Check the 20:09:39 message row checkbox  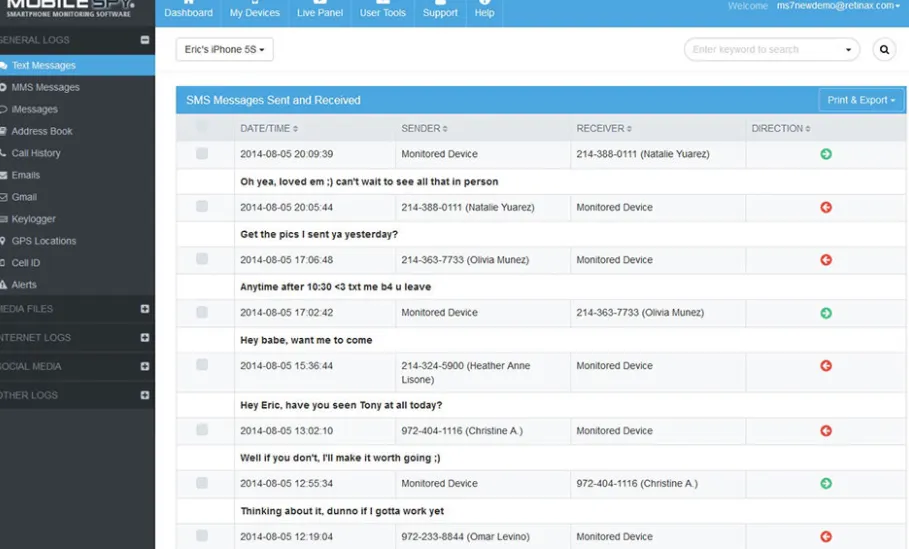(x=202, y=154)
